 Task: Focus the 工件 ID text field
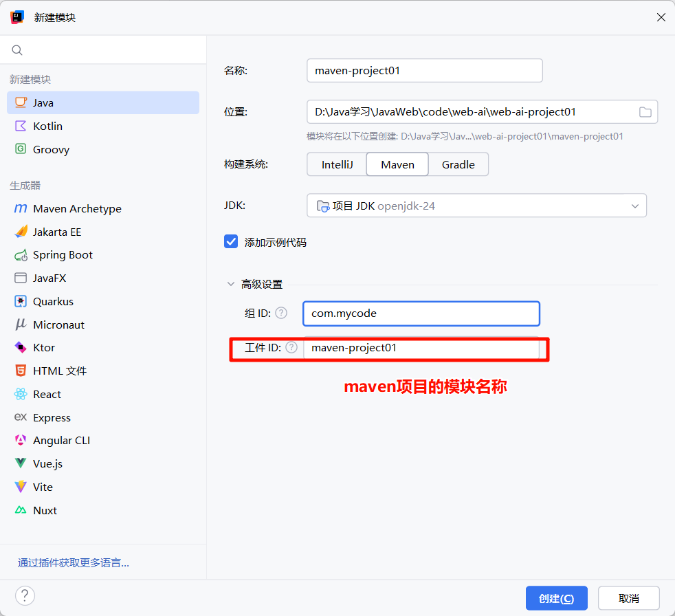tap(421, 348)
